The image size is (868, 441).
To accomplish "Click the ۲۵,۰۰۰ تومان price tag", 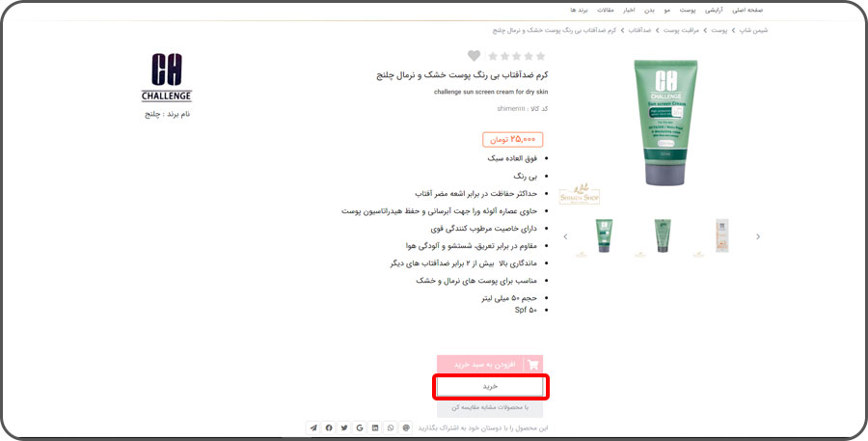I will point(513,140).
